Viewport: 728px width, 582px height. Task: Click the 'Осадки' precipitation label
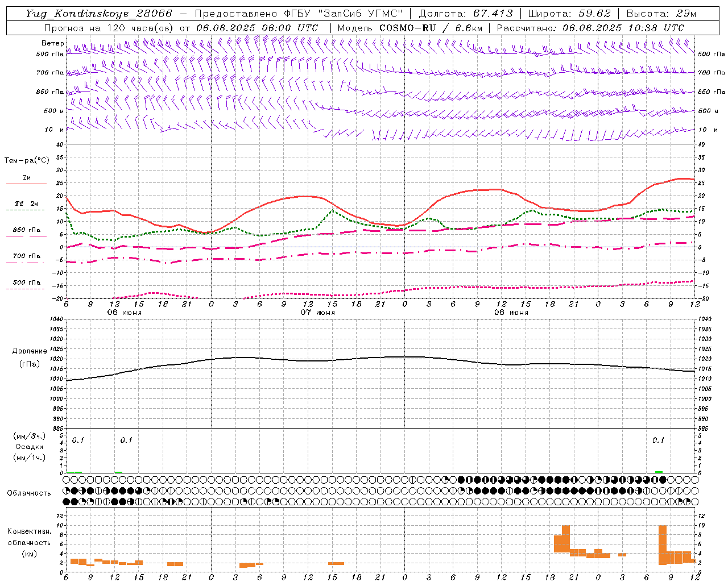click(x=29, y=447)
